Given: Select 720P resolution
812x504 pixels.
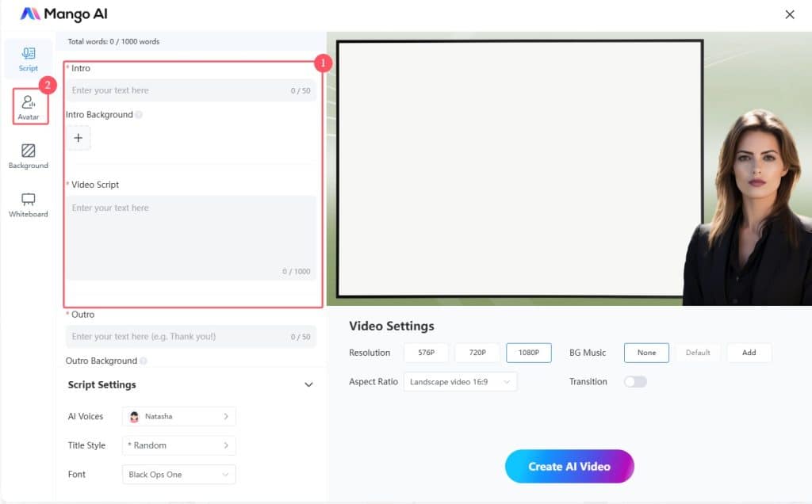Looking at the screenshot, I should pyautogui.click(x=477, y=353).
